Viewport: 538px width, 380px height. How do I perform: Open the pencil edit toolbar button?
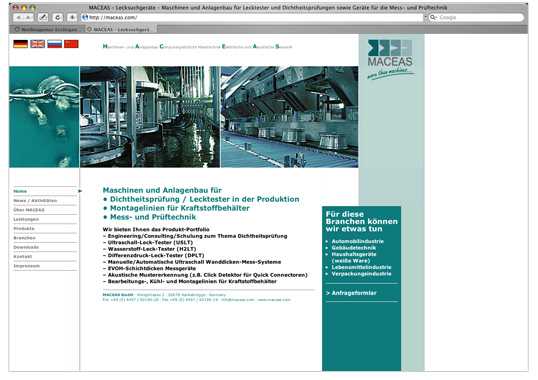tap(43, 17)
